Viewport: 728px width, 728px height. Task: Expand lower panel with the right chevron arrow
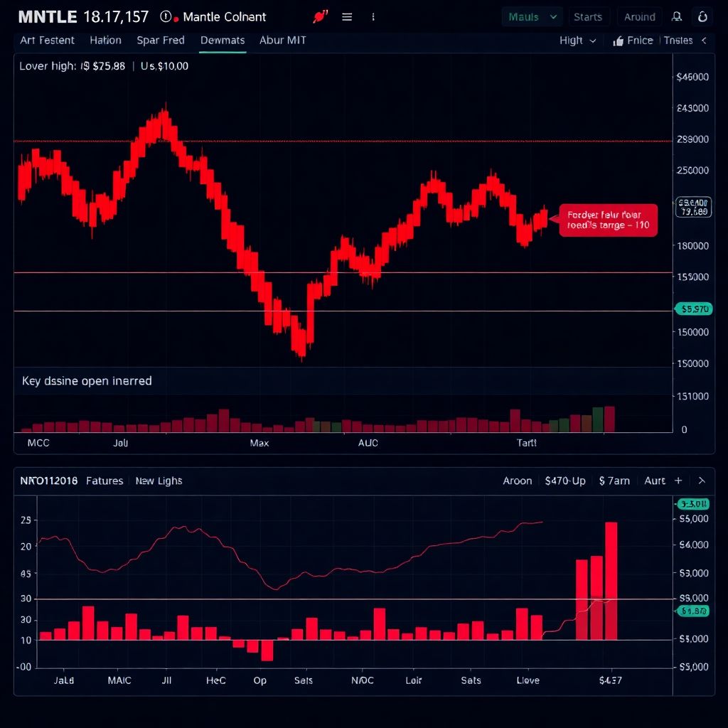click(x=702, y=481)
